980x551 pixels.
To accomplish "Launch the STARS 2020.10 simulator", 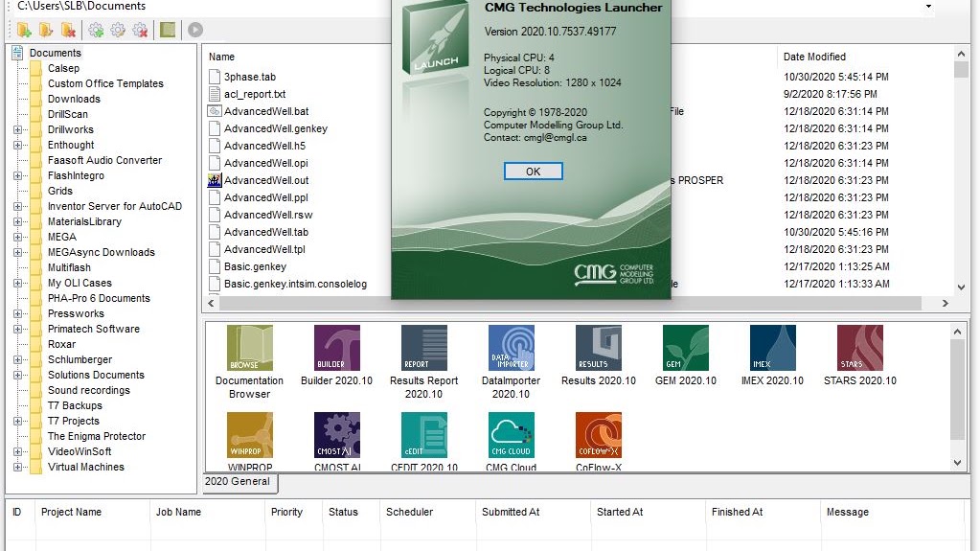I will 860,348.
